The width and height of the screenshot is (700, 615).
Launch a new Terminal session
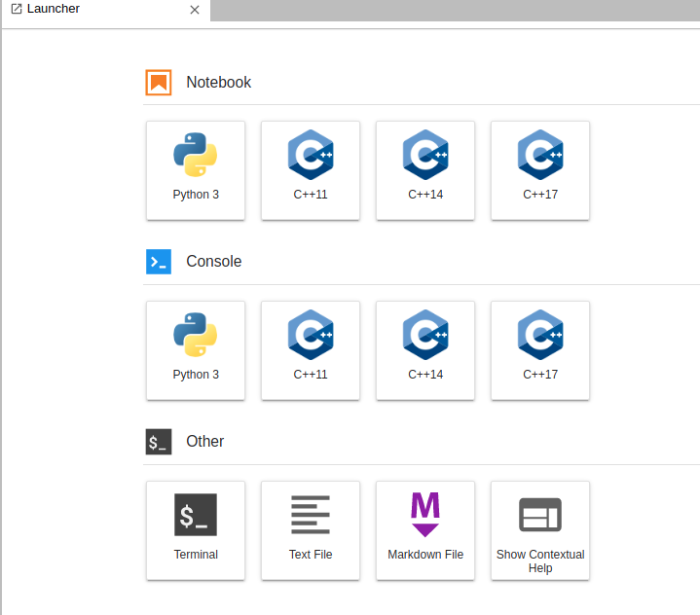point(196,530)
